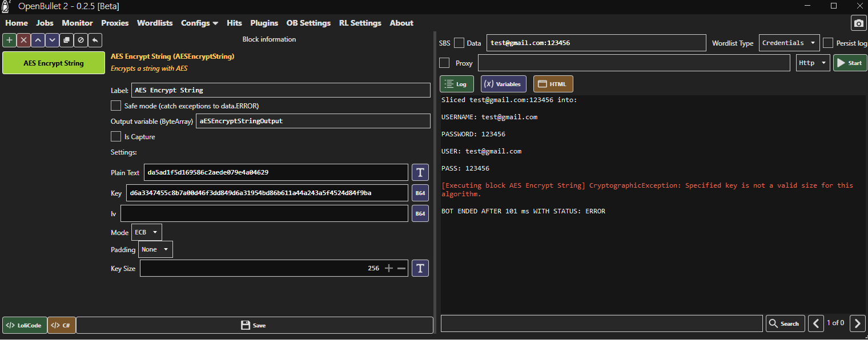Image resolution: width=868 pixels, height=340 pixels.
Task: Click the Key input field
Action: (x=267, y=193)
